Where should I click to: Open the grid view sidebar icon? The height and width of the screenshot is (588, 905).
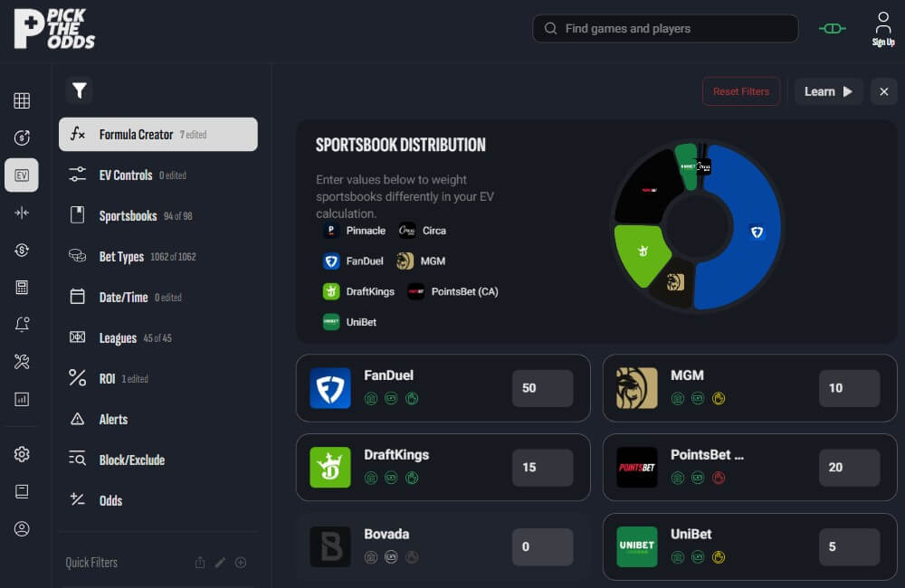click(x=22, y=100)
